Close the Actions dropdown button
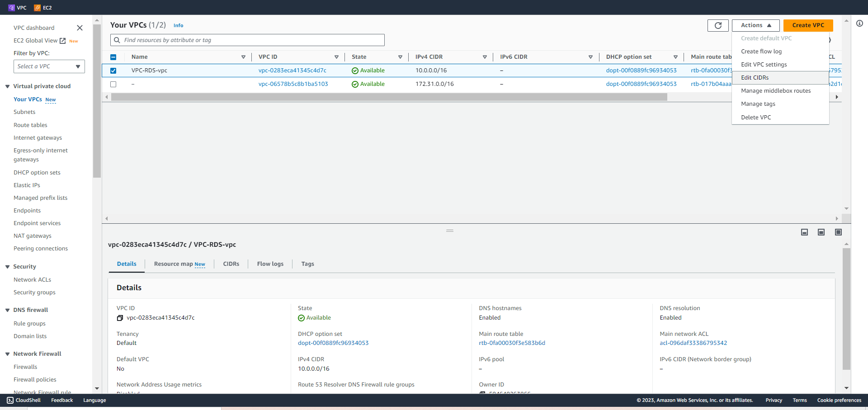Screen dimensions: 868x410 [x=756, y=25]
